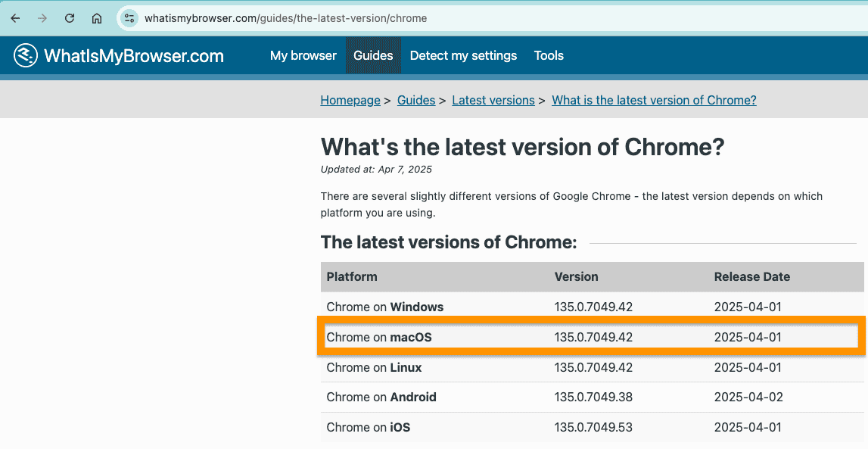
Task: Open Detect my settings menu
Action: point(463,55)
